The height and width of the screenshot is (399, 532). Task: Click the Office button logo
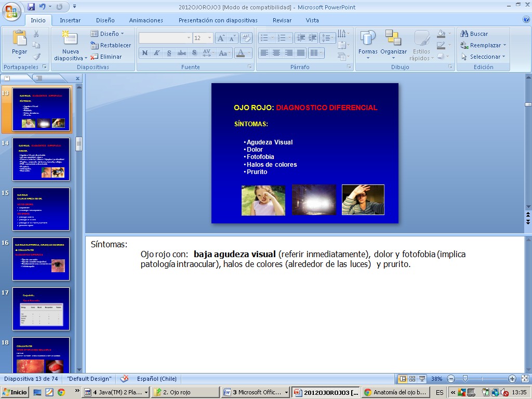pos(11,10)
